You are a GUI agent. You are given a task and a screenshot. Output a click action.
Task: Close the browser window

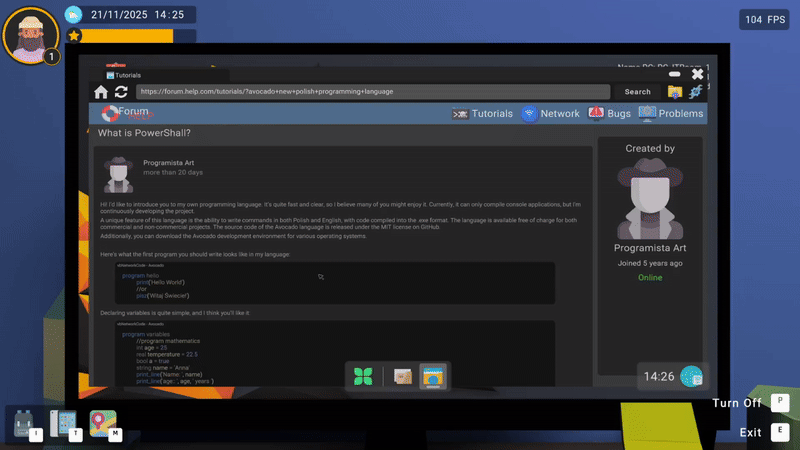pyautogui.click(x=697, y=74)
